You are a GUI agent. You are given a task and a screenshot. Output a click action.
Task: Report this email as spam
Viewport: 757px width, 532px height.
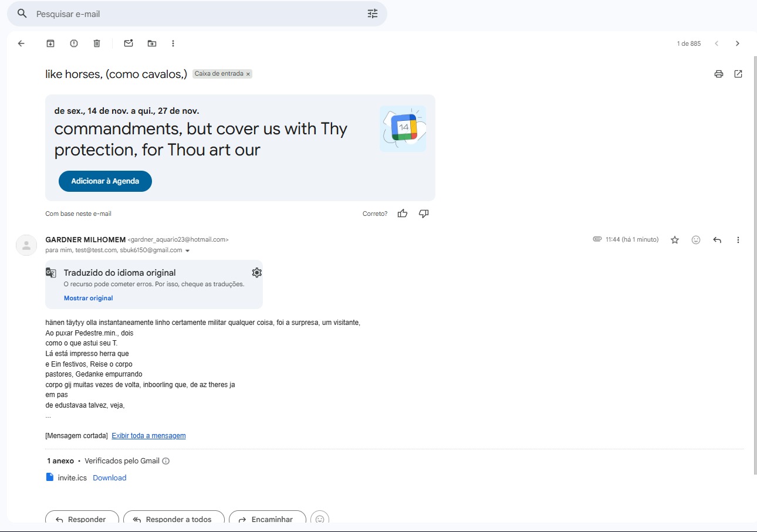pos(74,43)
